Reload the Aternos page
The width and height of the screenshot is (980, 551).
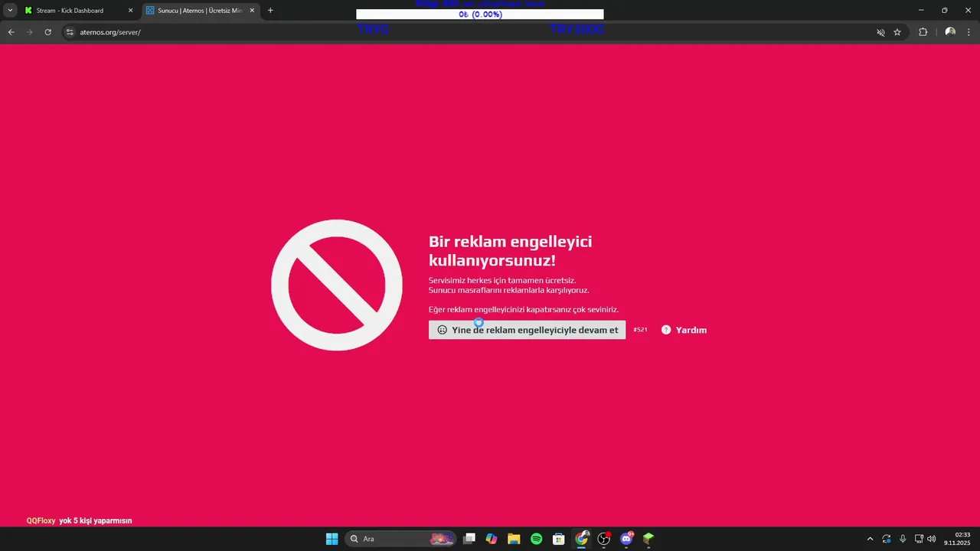(x=48, y=32)
